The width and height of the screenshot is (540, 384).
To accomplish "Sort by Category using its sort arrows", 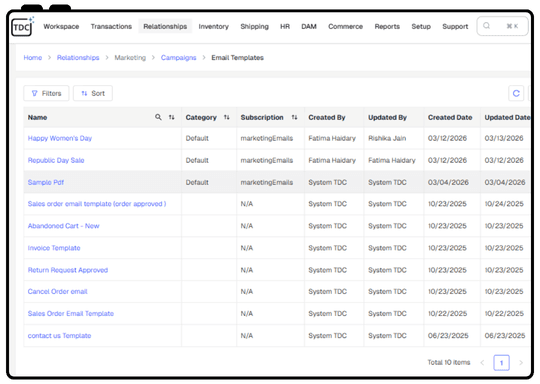I will [226, 117].
